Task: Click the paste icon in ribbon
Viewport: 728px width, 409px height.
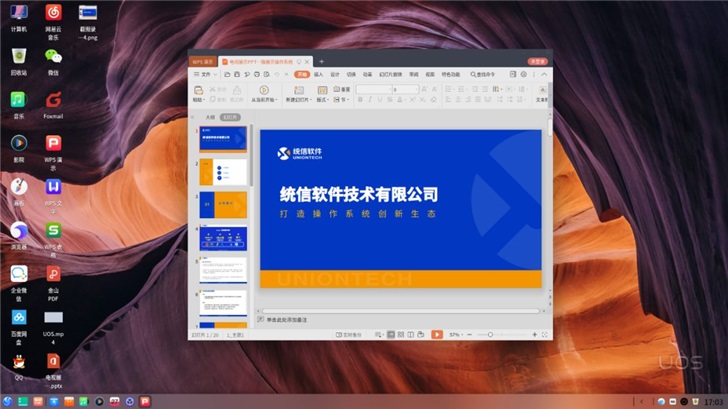Action: (x=198, y=91)
